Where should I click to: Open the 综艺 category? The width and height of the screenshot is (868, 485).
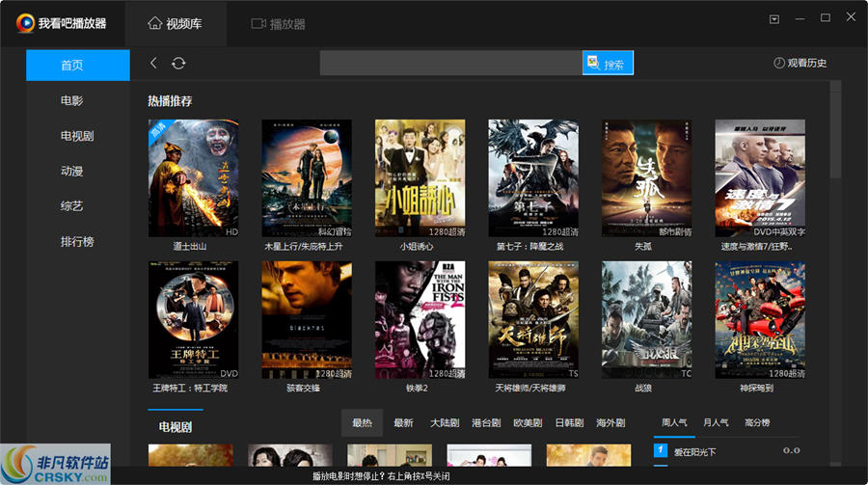pos(72,206)
